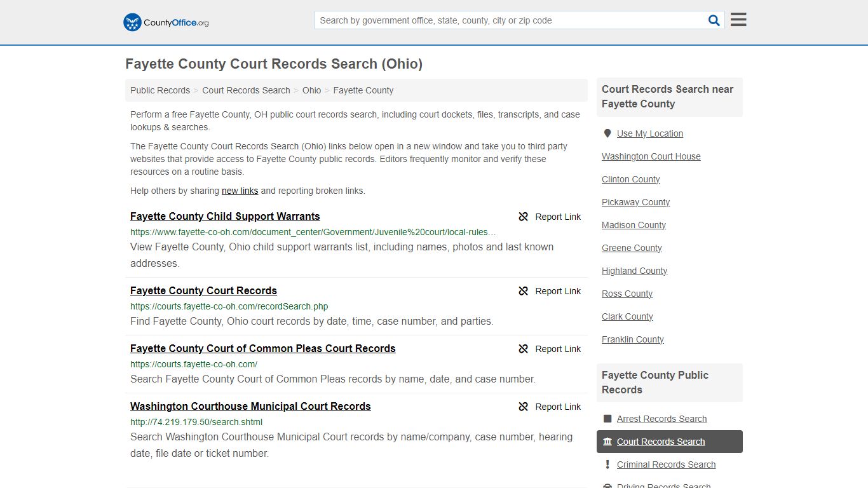Open Fayette County Child Support Warrants title
Image resolution: width=868 pixels, height=488 pixels.
[x=225, y=217]
